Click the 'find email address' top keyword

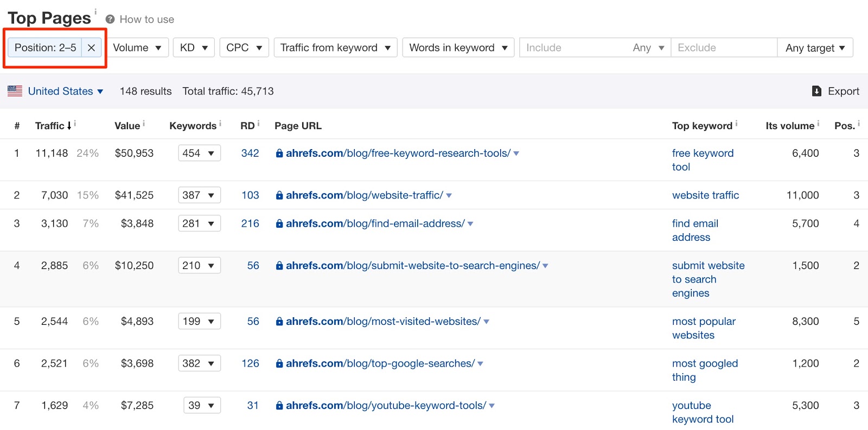(x=695, y=230)
